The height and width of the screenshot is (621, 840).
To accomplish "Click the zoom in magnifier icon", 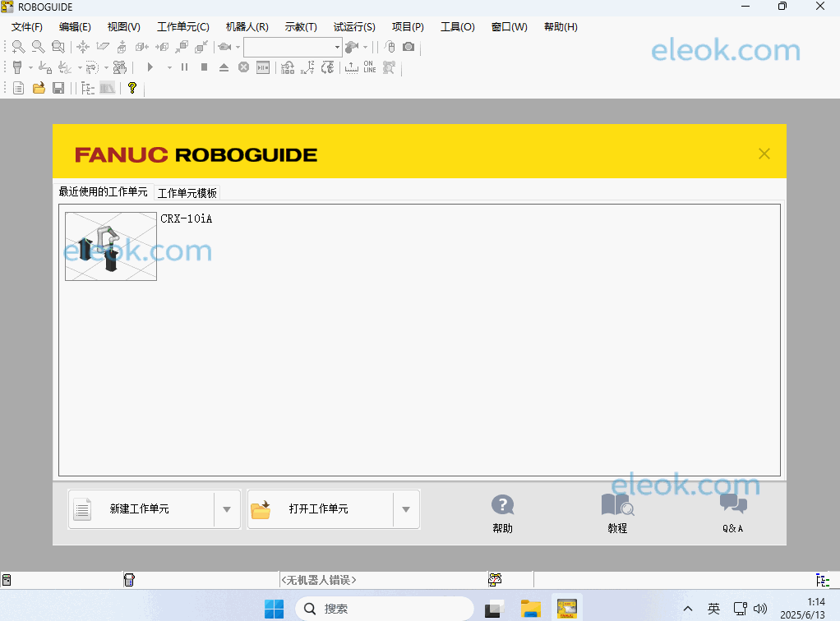I will 18,47.
